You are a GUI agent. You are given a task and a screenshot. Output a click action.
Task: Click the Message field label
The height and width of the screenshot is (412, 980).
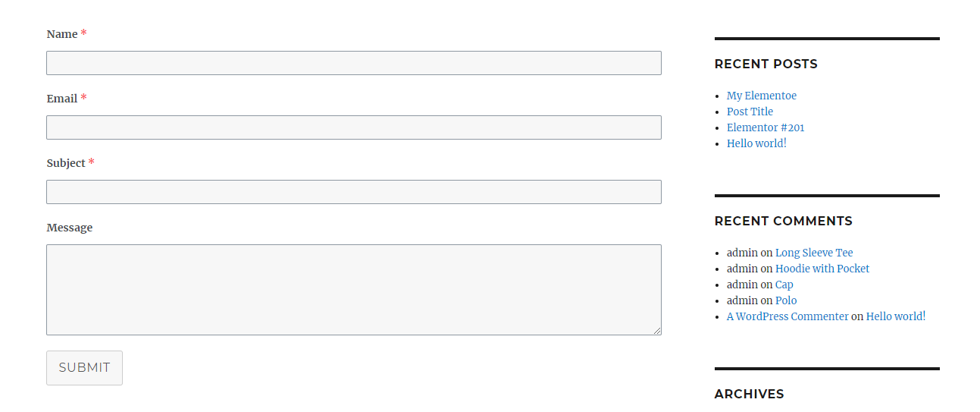tap(69, 228)
